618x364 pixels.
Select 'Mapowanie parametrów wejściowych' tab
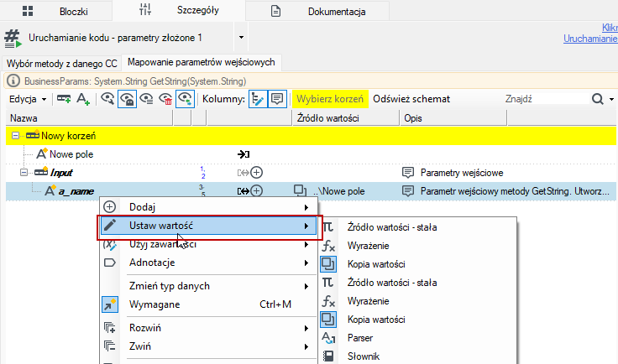click(x=201, y=62)
